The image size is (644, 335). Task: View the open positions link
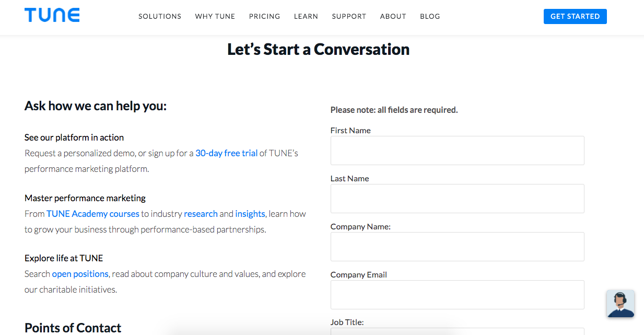pyautogui.click(x=80, y=274)
